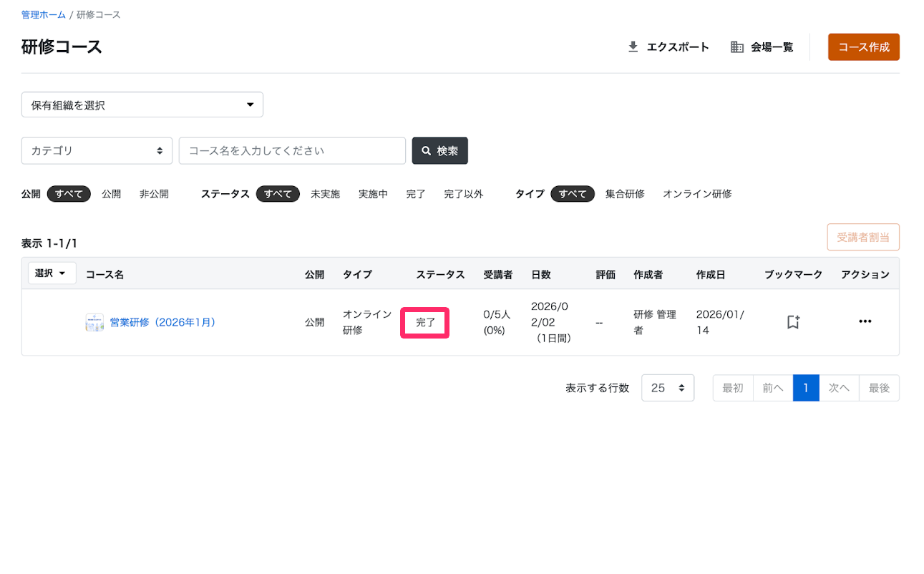This screenshot has width=924, height=574.
Task: Select page 1 in pagination
Action: [806, 388]
